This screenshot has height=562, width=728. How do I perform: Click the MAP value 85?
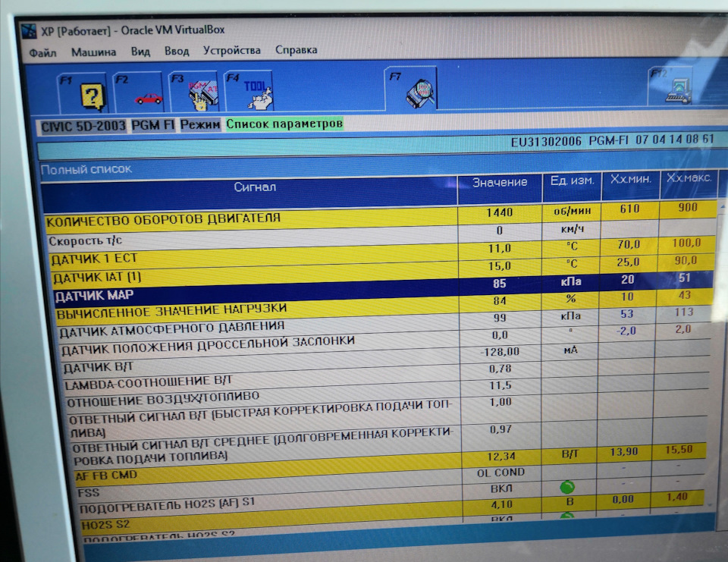[x=500, y=284]
